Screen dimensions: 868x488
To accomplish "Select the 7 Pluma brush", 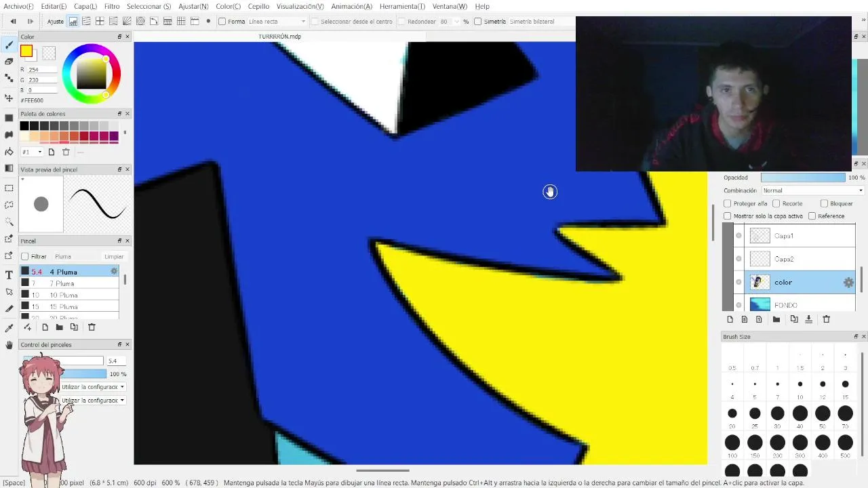I will pos(70,283).
